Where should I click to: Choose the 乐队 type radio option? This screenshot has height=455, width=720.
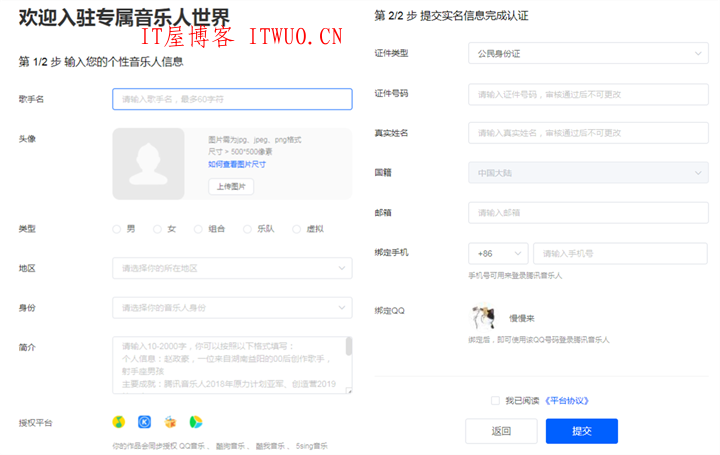click(247, 229)
